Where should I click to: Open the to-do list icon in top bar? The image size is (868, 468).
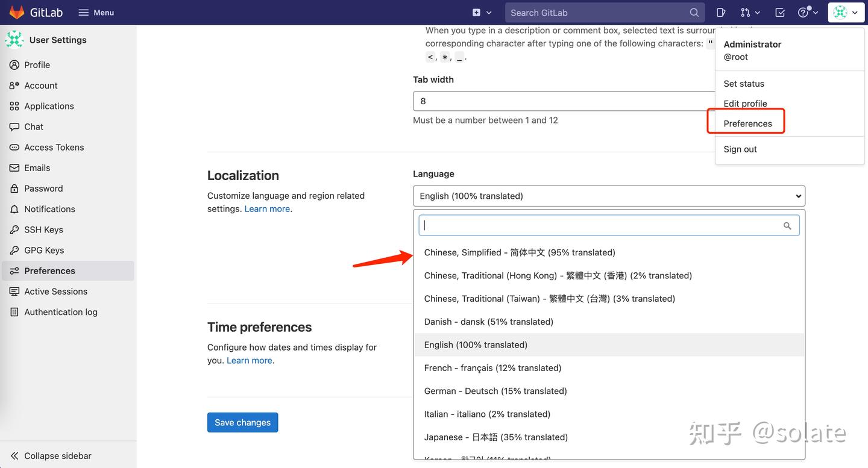tap(779, 12)
